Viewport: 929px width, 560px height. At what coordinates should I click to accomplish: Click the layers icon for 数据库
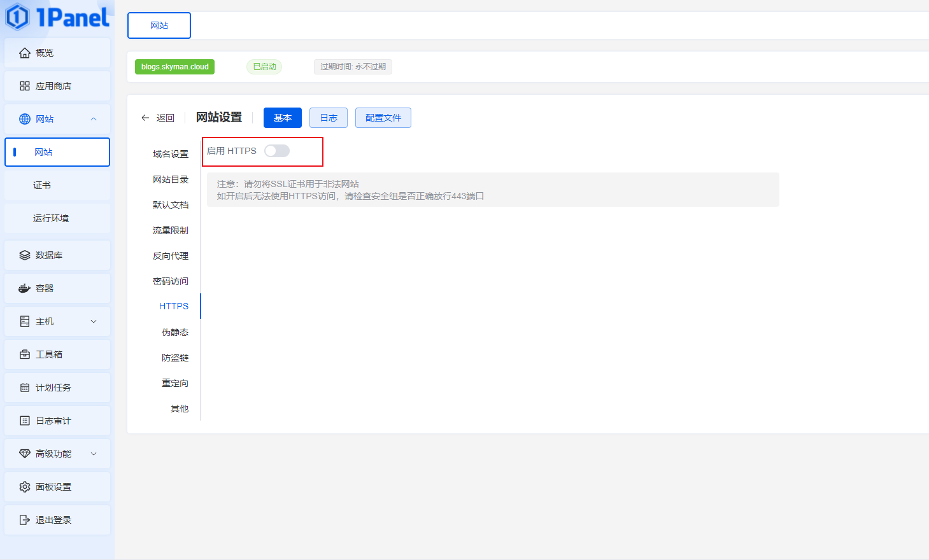(x=25, y=255)
